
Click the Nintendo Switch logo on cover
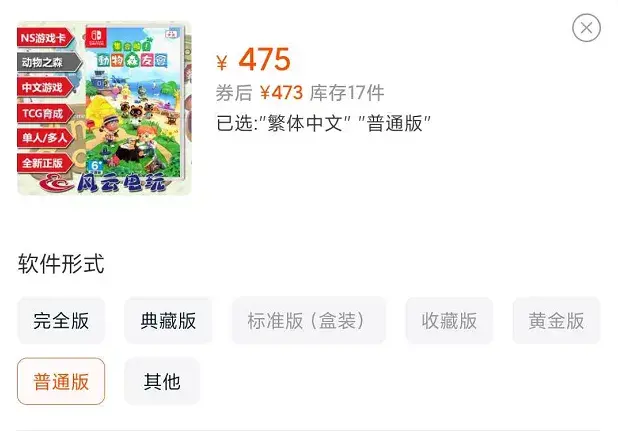(x=96, y=37)
